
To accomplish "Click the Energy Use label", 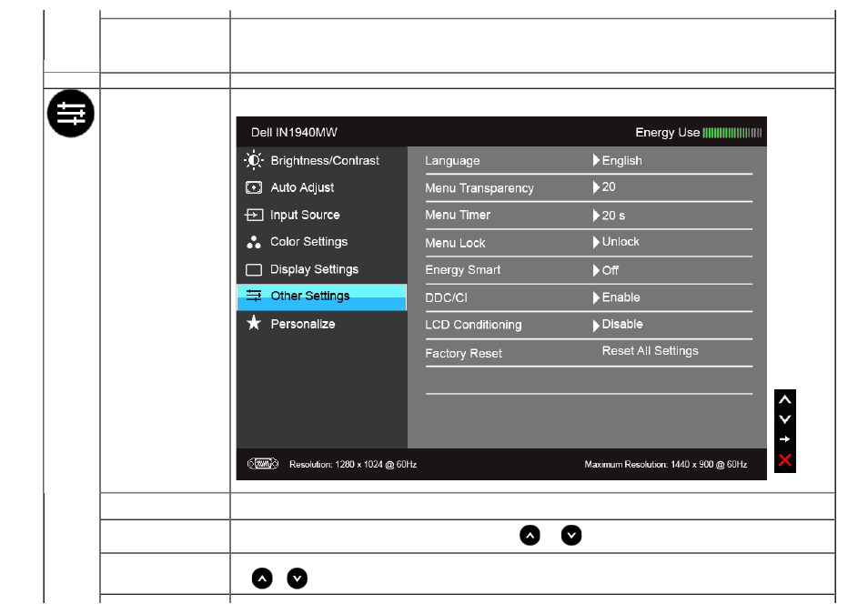I will click(667, 132).
